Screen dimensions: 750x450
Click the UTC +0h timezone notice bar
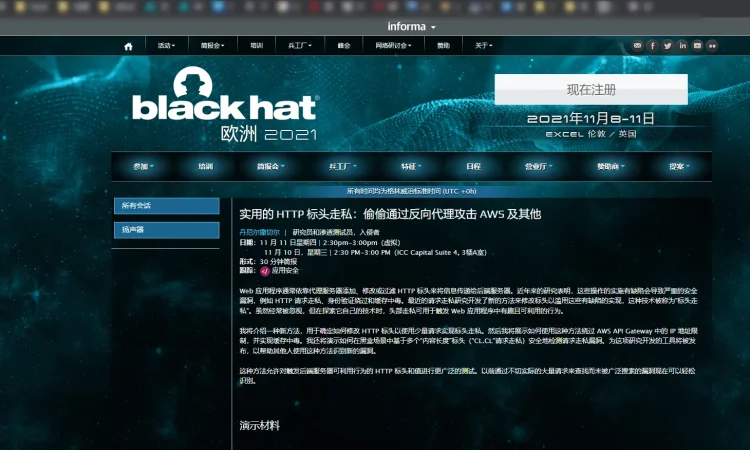(x=411, y=191)
